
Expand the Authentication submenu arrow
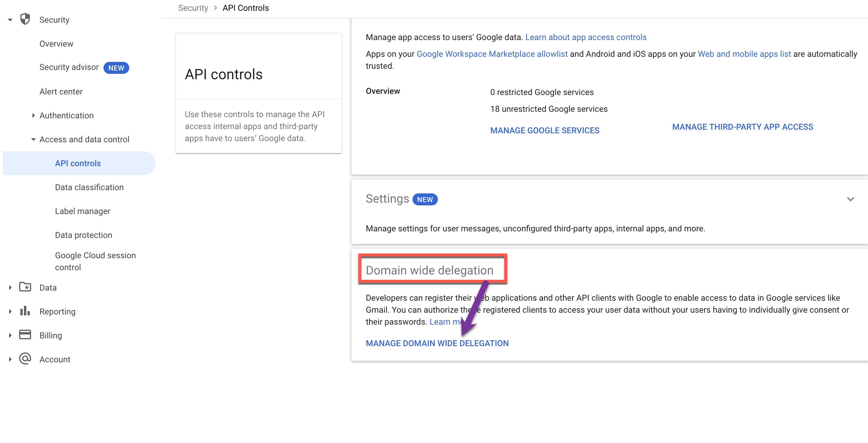coord(33,115)
